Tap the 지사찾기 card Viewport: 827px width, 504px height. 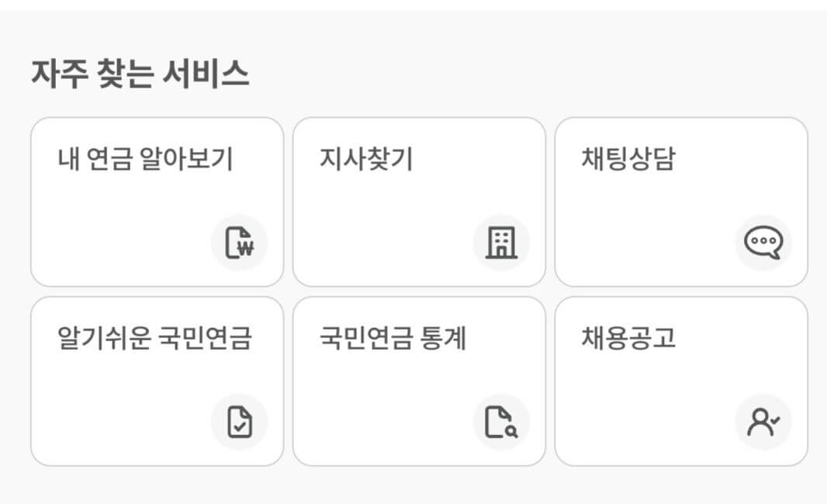click(x=419, y=199)
